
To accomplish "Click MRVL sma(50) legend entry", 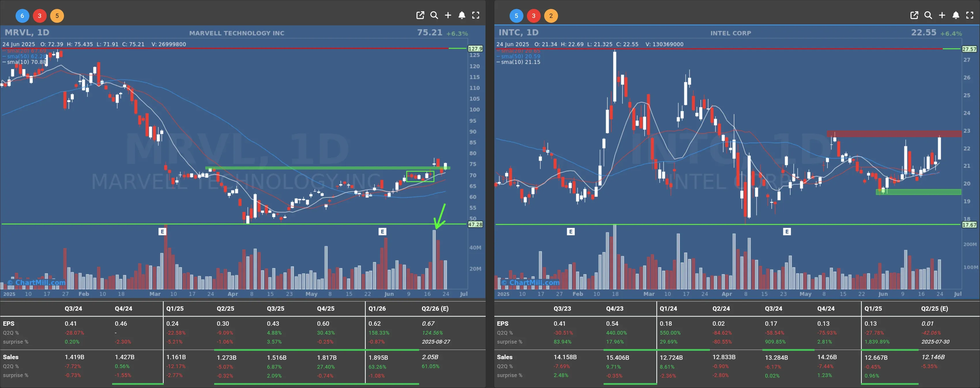I will pyautogui.click(x=24, y=56).
